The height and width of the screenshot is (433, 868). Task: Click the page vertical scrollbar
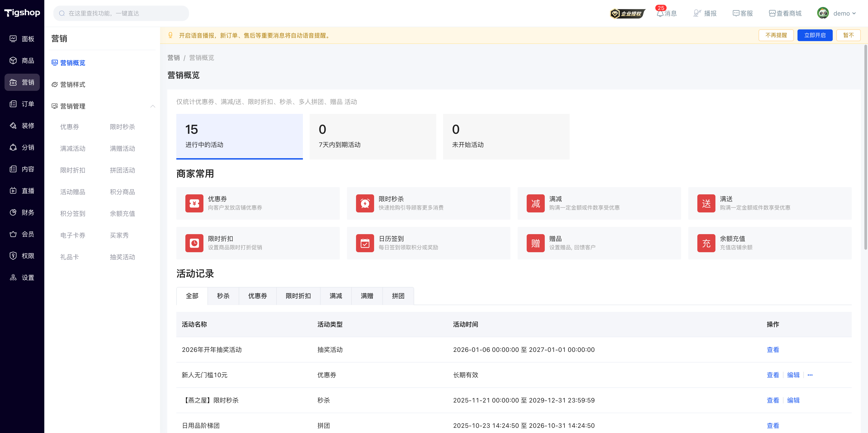click(x=865, y=148)
